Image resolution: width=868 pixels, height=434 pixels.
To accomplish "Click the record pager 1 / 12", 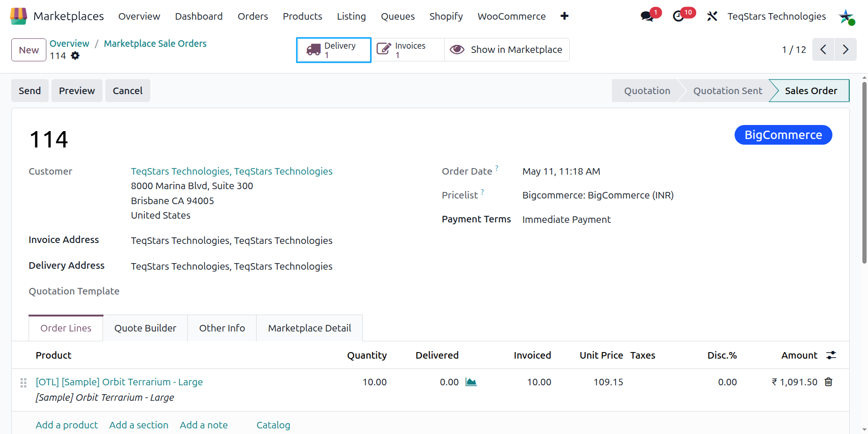I will [x=794, y=50].
